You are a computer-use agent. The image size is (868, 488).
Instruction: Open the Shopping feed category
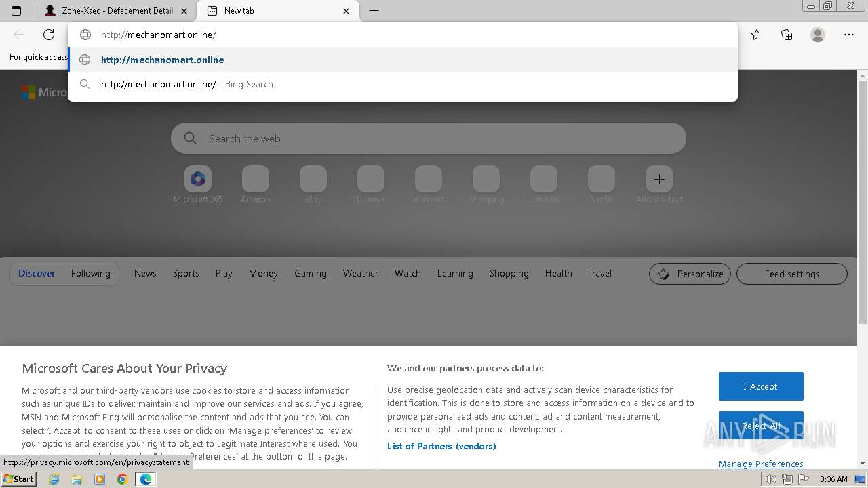509,273
